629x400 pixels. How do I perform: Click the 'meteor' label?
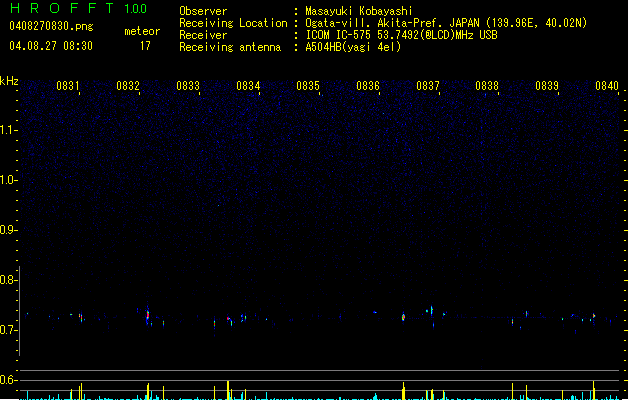pyautogui.click(x=142, y=31)
